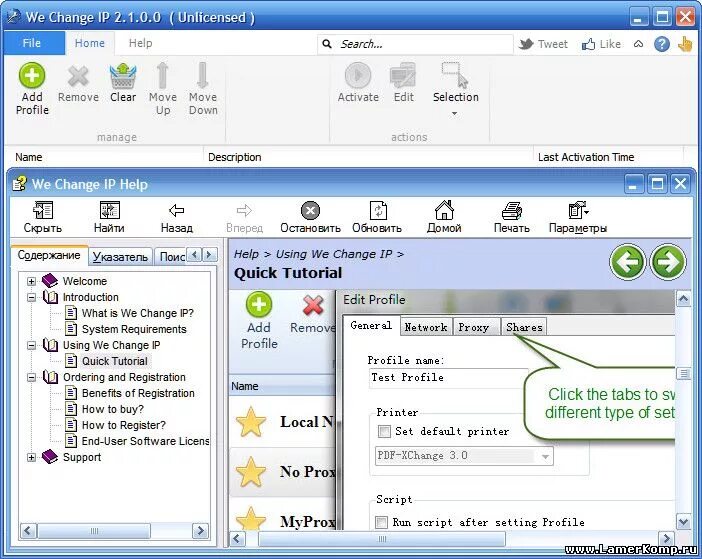Switch to the Home ribbon tab
Image resolution: width=702 pixels, height=559 pixels.
(90, 43)
